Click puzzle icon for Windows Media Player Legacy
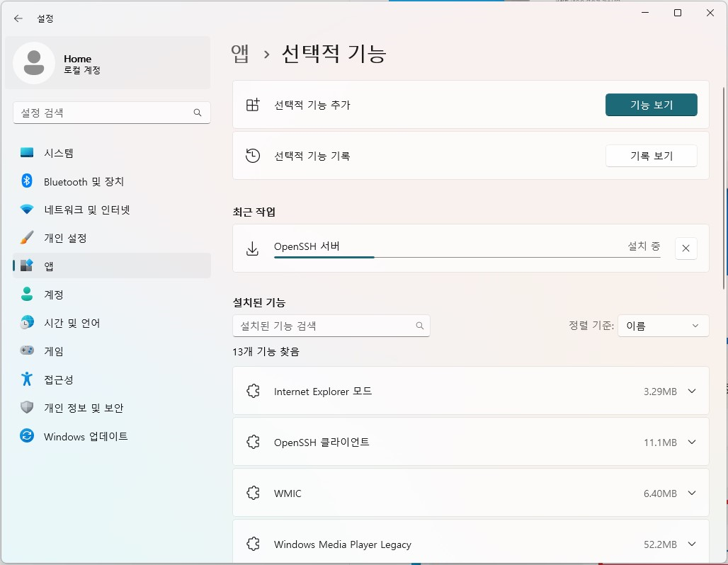Viewport: 728px width, 565px height. 253,544
